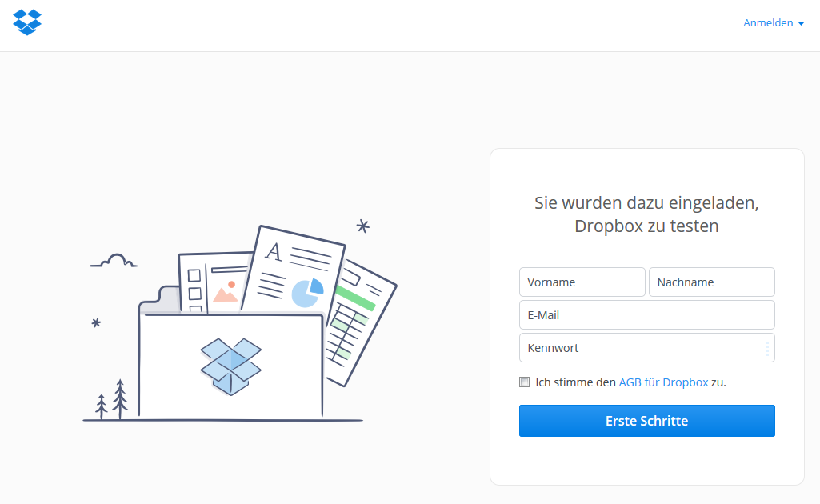This screenshot has width=820, height=504.
Task: Click the password strength indicator in Kennwort field
Action: tap(767, 348)
